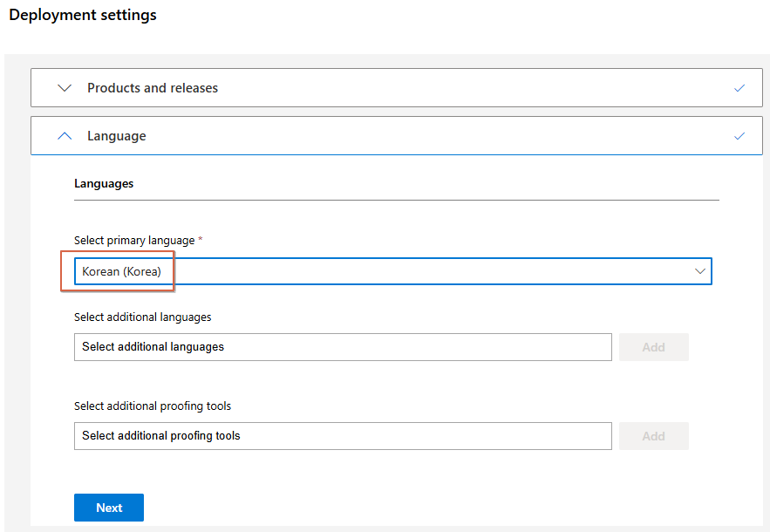The width and height of the screenshot is (770, 532).
Task: Click Add button beside additional languages
Action: pos(654,347)
